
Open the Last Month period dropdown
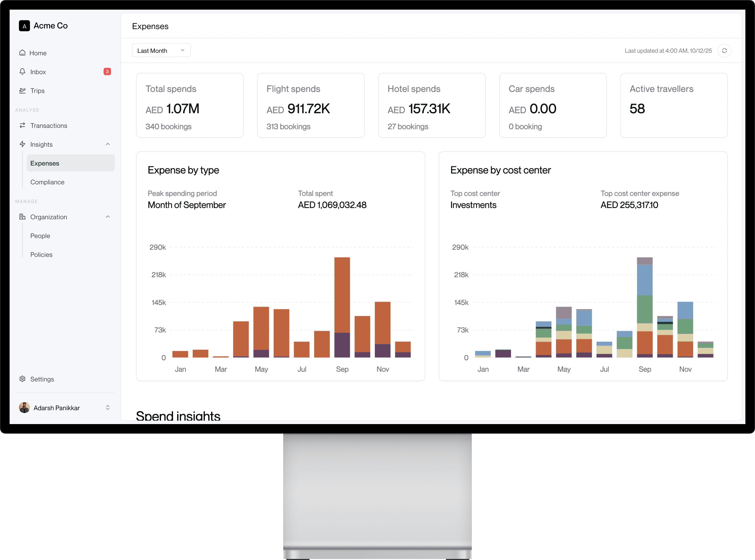point(161,50)
